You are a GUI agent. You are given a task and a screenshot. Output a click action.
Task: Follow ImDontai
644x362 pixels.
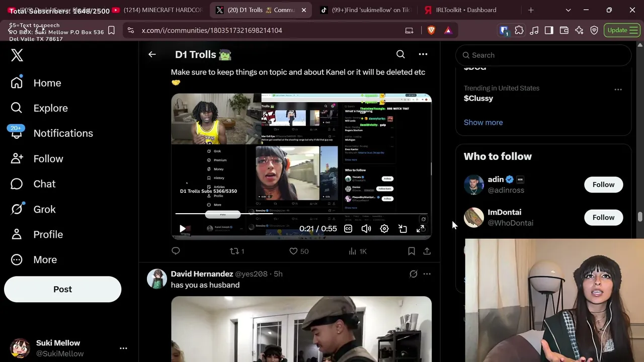(x=603, y=217)
